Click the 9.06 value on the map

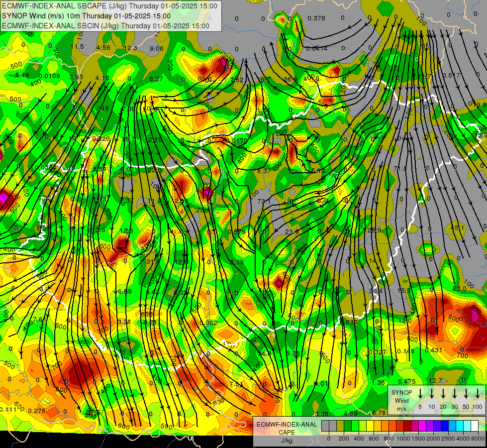click(x=157, y=48)
